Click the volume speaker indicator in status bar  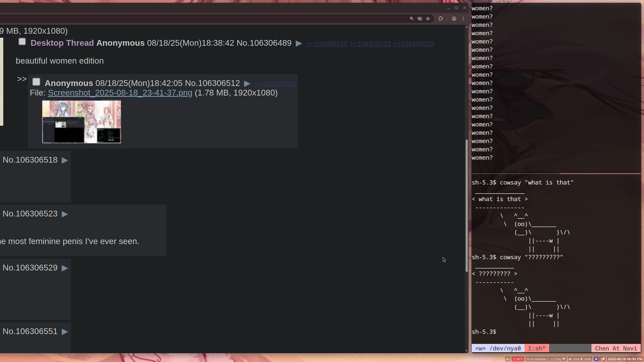coord(570,359)
